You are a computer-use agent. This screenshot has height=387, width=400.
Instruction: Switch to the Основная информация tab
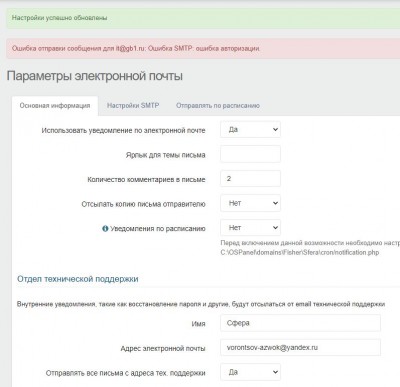pos(55,106)
